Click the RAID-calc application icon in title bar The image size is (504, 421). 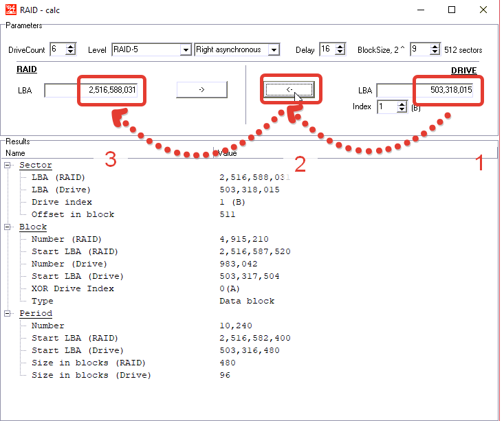coord(8,10)
